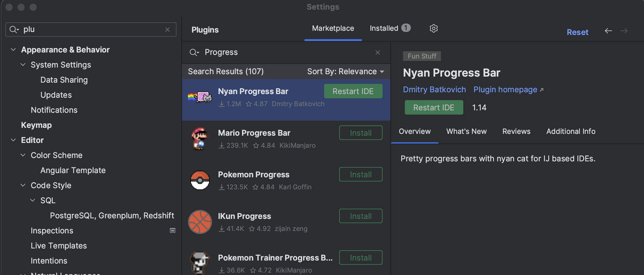Collapse the SQL node
644x275 pixels.
33,200
